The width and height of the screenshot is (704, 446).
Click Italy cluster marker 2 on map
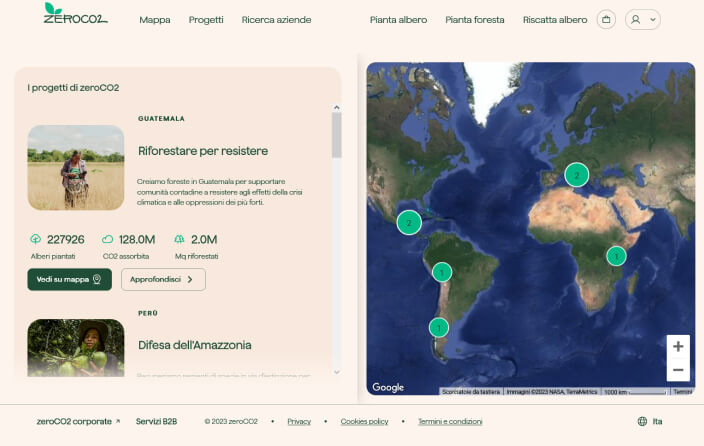(576, 175)
